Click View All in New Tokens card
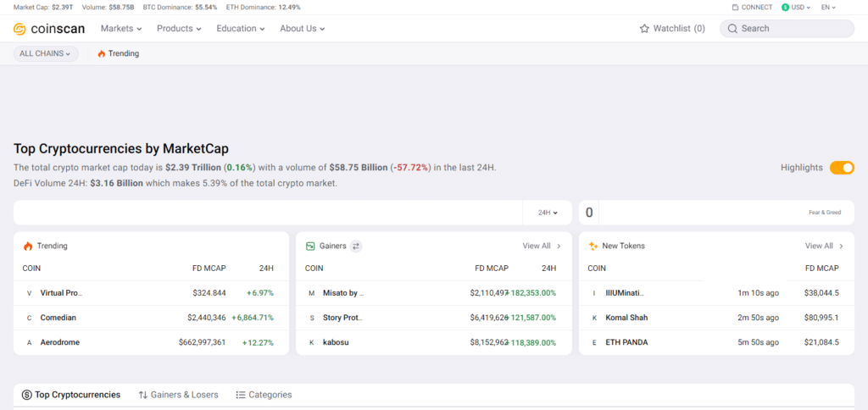Screen dimensions: 868x410 pyautogui.click(x=824, y=246)
